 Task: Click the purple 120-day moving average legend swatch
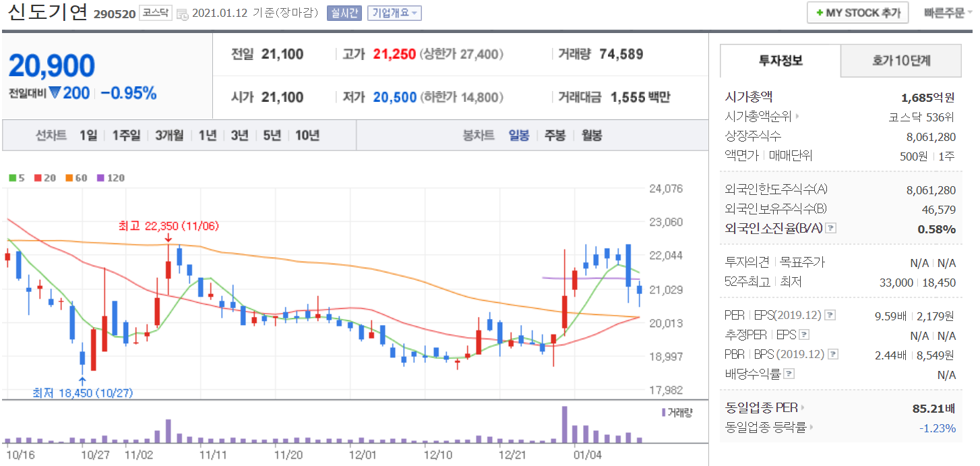point(101,178)
